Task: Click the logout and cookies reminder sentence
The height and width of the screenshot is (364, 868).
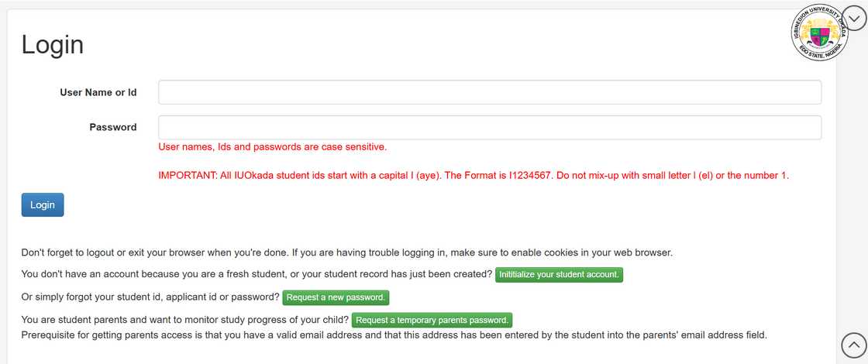Action: point(346,252)
